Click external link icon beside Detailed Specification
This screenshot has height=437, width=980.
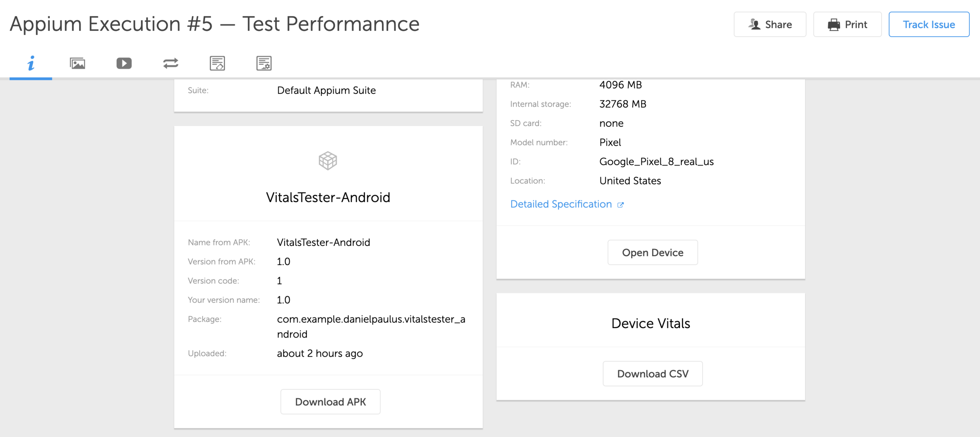point(621,205)
